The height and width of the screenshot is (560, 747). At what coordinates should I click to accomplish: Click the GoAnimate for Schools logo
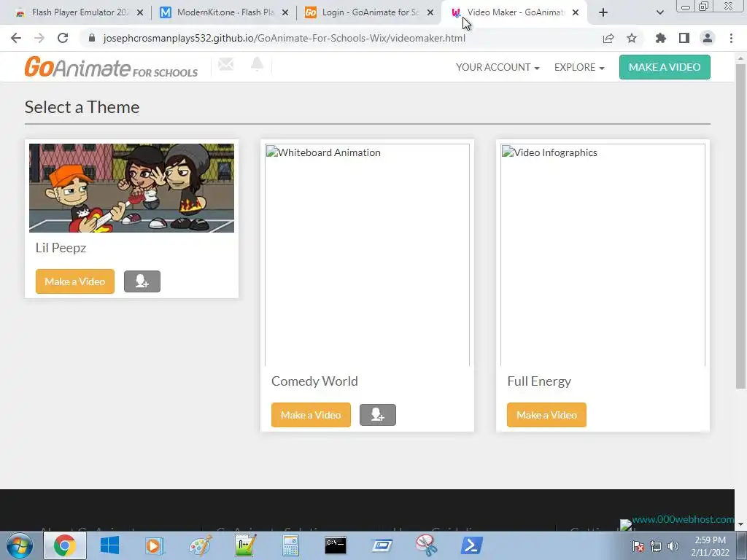(x=111, y=67)
